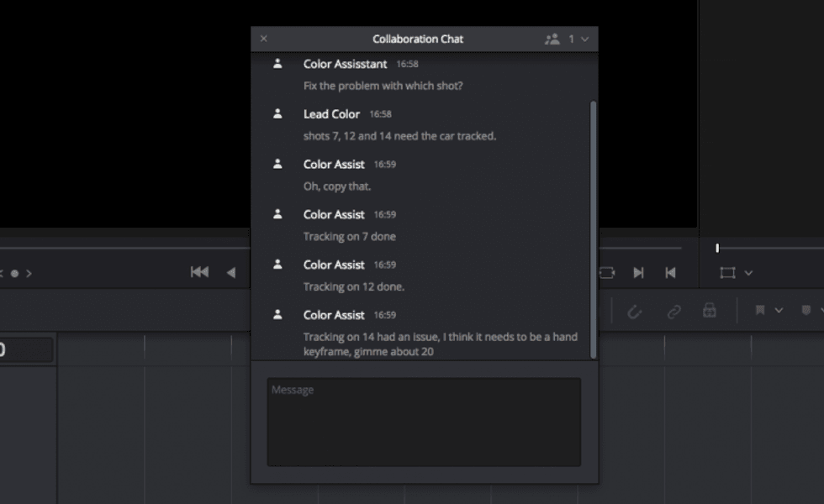Select message "Tracking on 7 done"
This screenshot has height=504, width=824.
pyautogui.click(x=350, y=236)
